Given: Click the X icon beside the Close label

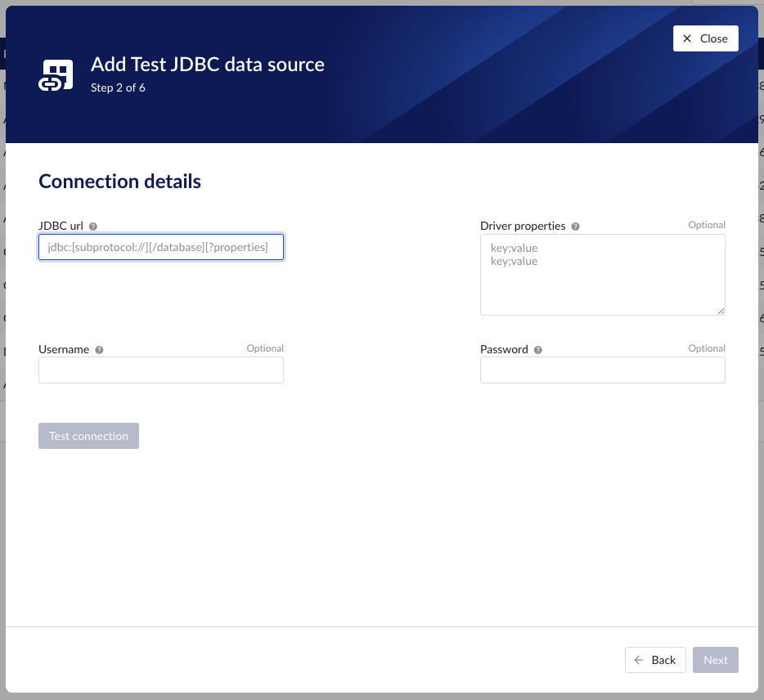Looking at the screenshot, I should click(687, 38).
